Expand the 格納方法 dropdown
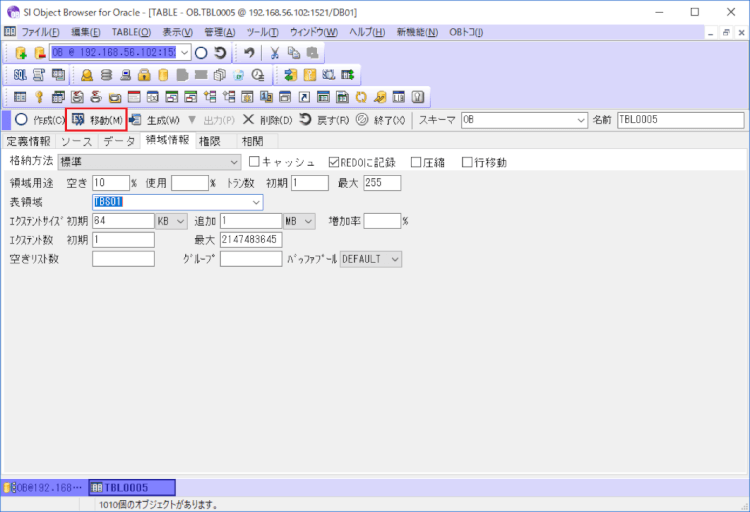This screenshot has height=512, width=750. tap(235, 162)
